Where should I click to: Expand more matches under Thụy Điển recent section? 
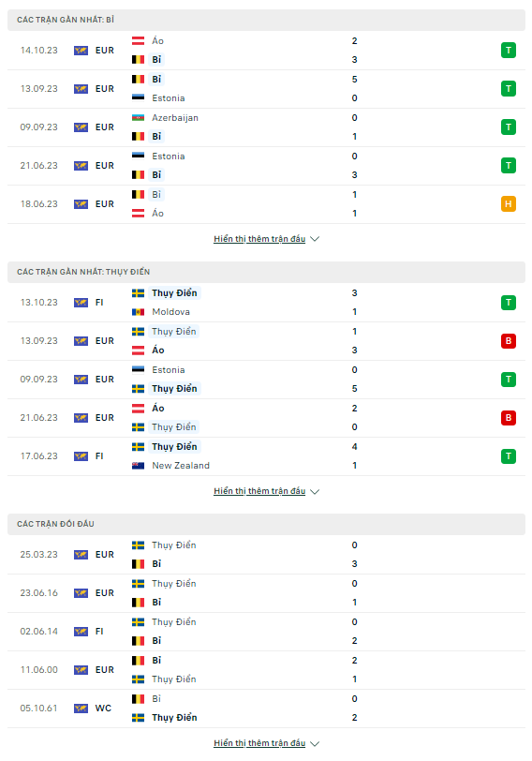point(266,491)
